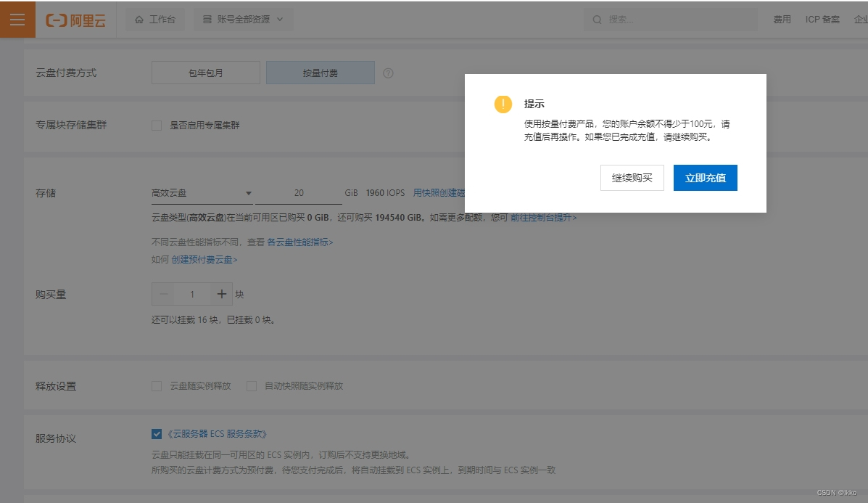The height and width of the screenshot is (503, 868).
Task: Open the orange hamburger navigation menu
Action: pyautogui.click(x=17, y=20)
